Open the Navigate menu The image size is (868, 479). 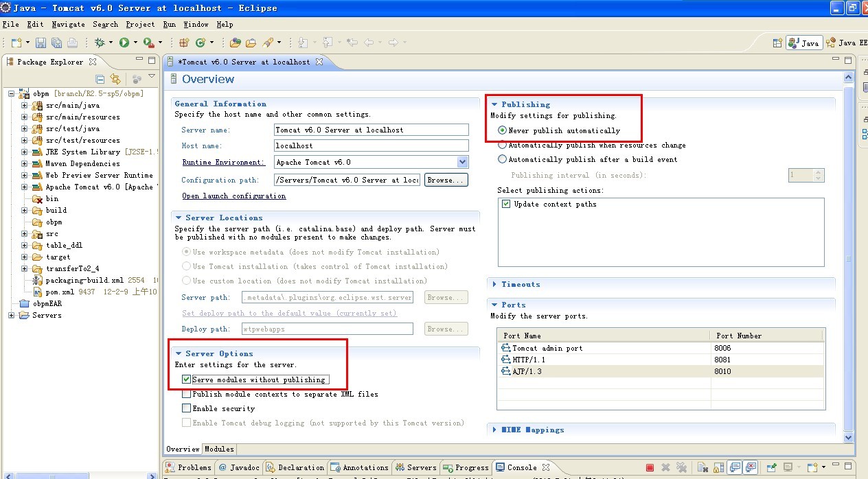(x=68, y=24)
